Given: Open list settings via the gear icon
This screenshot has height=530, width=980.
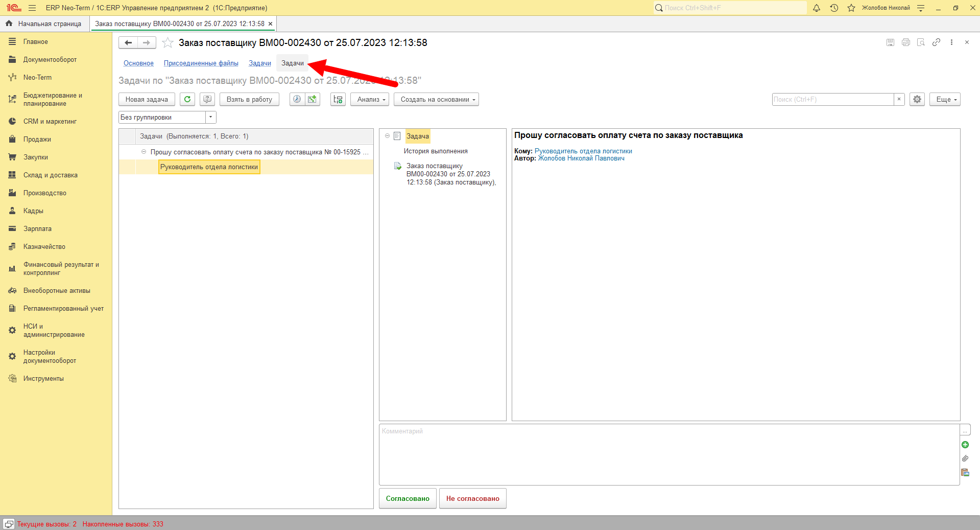Looking at the screenshot, I should click(917, 99).
